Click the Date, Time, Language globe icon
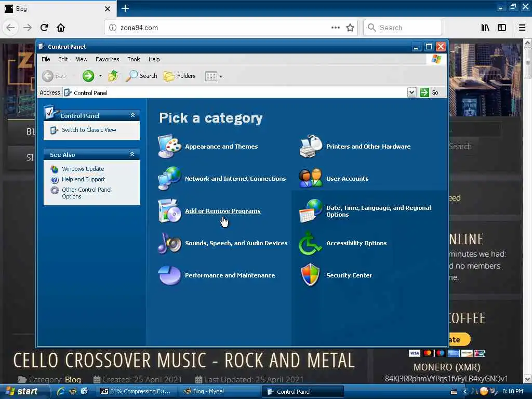Screen dimensions: 532x399 click(x=311, y=211)
